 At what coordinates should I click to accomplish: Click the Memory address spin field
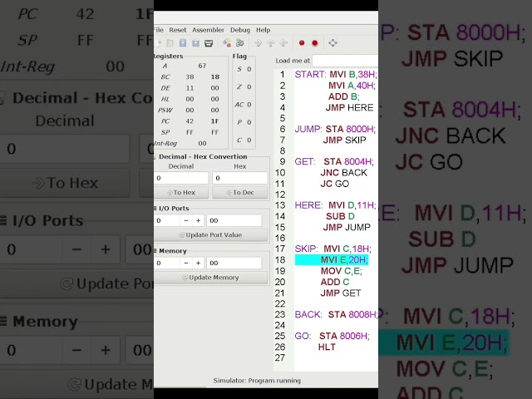pos(167,263)
